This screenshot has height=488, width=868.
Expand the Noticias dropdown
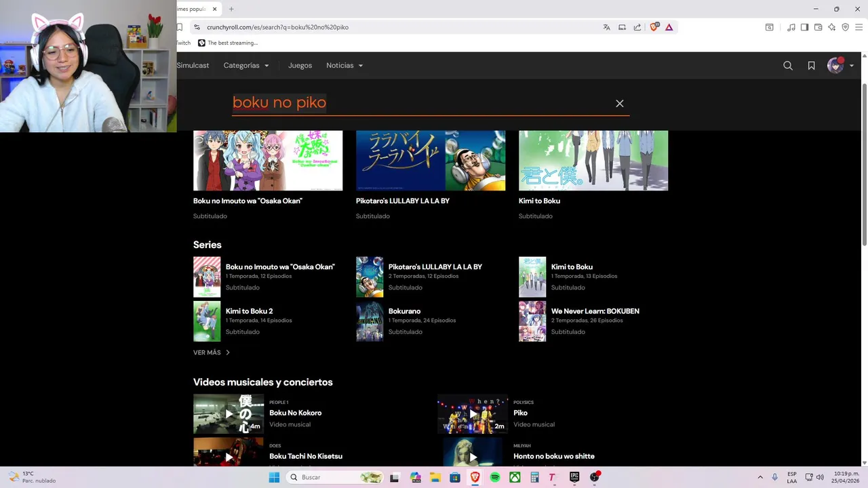tap(344, 66)
